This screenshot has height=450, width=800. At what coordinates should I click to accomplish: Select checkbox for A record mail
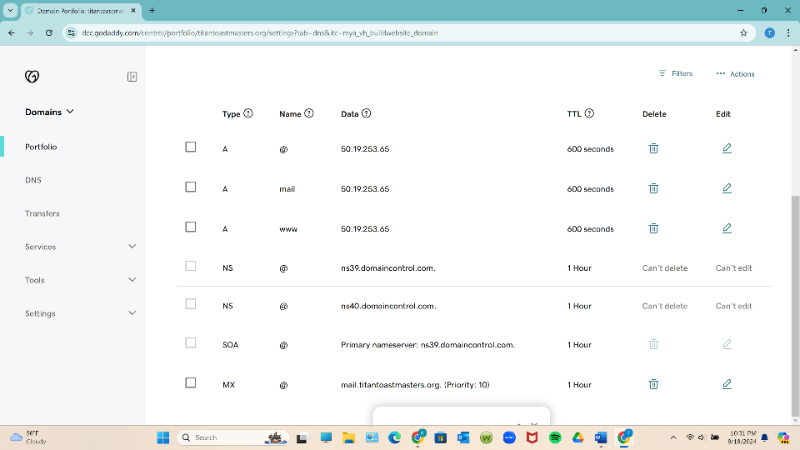pyautogui.click(x=190, y=187)
